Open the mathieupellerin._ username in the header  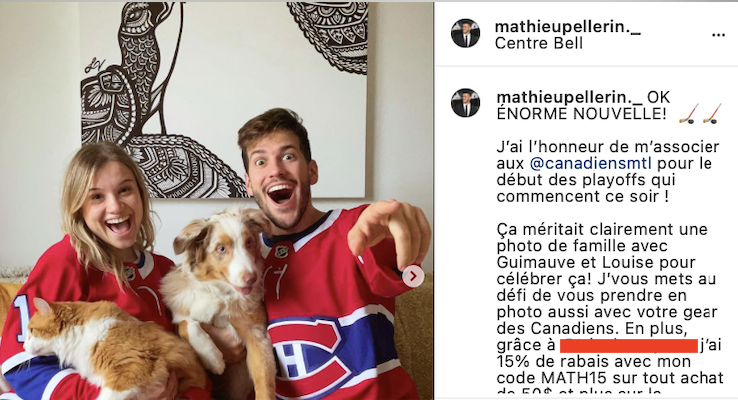tap(568, 27)
